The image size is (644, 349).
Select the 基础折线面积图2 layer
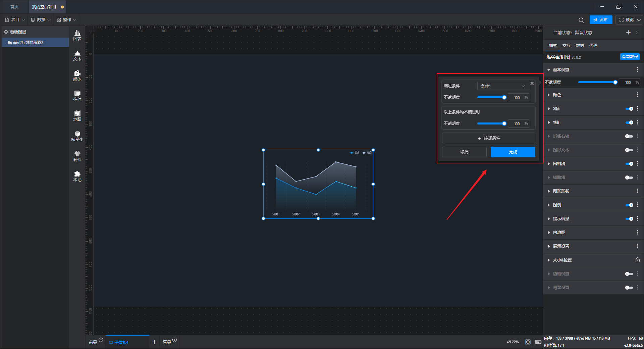tap(35, 42)
